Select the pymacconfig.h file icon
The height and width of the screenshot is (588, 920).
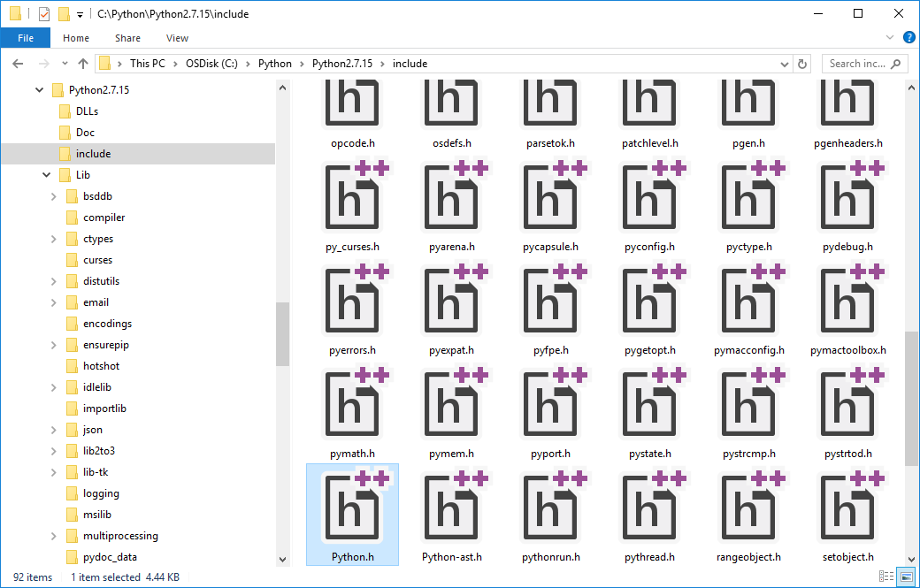pos(748,300)
